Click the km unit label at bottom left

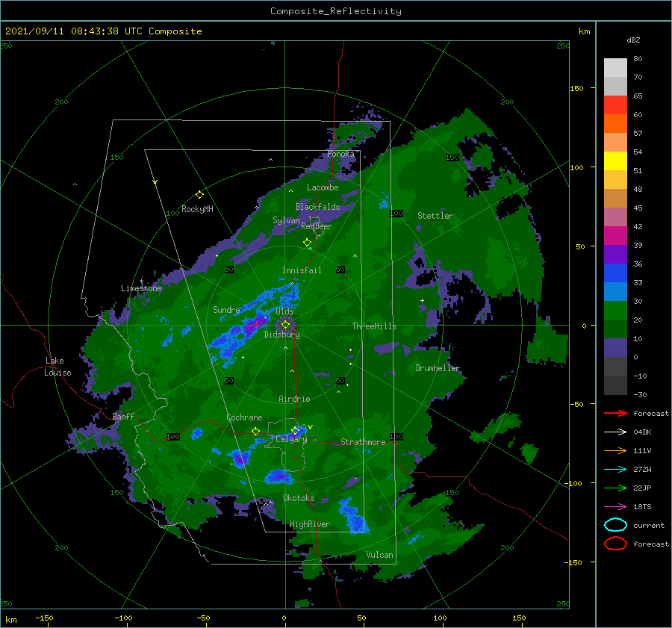tap(10, 620)
